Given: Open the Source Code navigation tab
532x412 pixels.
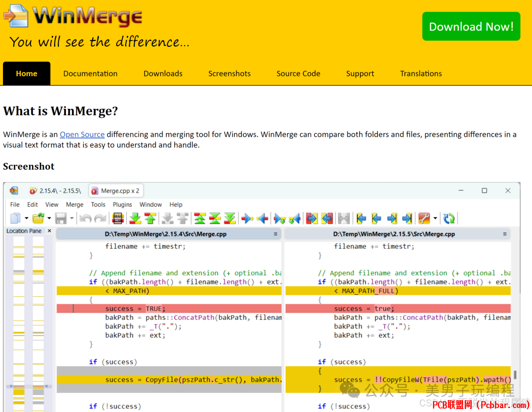Looking at the screenshot, I should (298, 73).
